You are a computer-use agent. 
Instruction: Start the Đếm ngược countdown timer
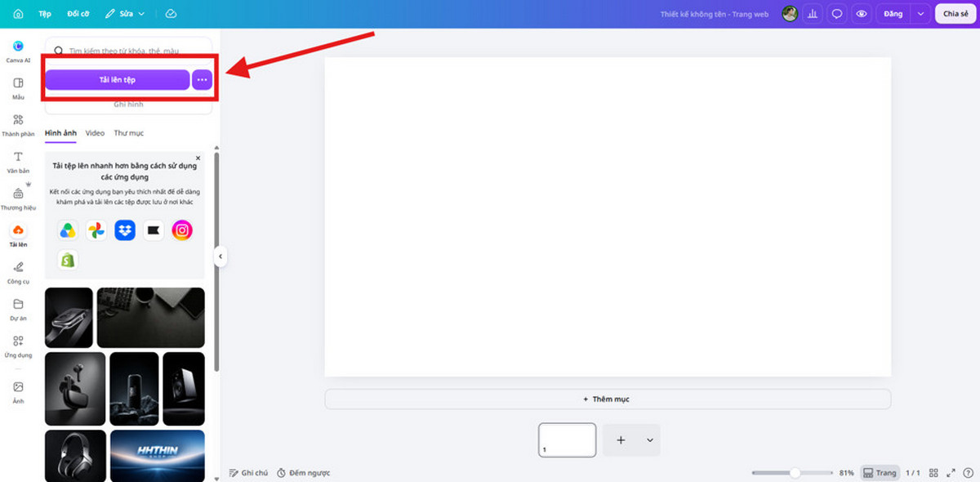click(x=303, y=473)
